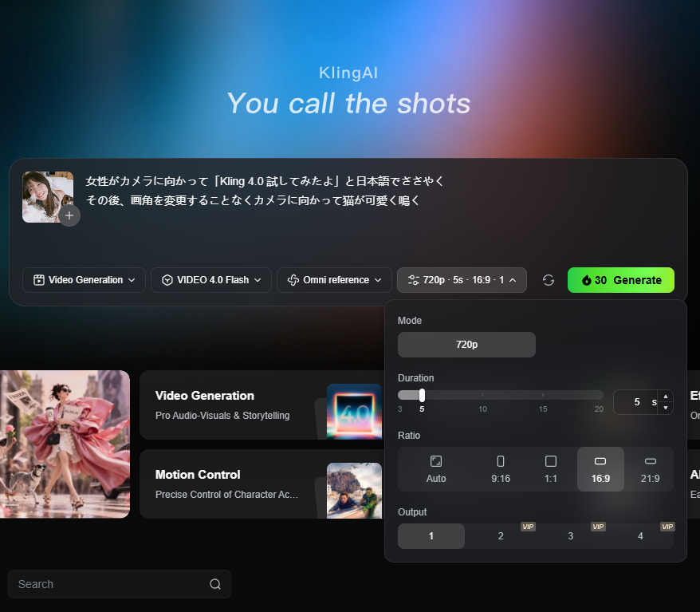Collapse the 720p · 5s · 16:9 · 1 settings panel
Screen dimensions: 700x612
pyautogui.click(x=462, y=280)
